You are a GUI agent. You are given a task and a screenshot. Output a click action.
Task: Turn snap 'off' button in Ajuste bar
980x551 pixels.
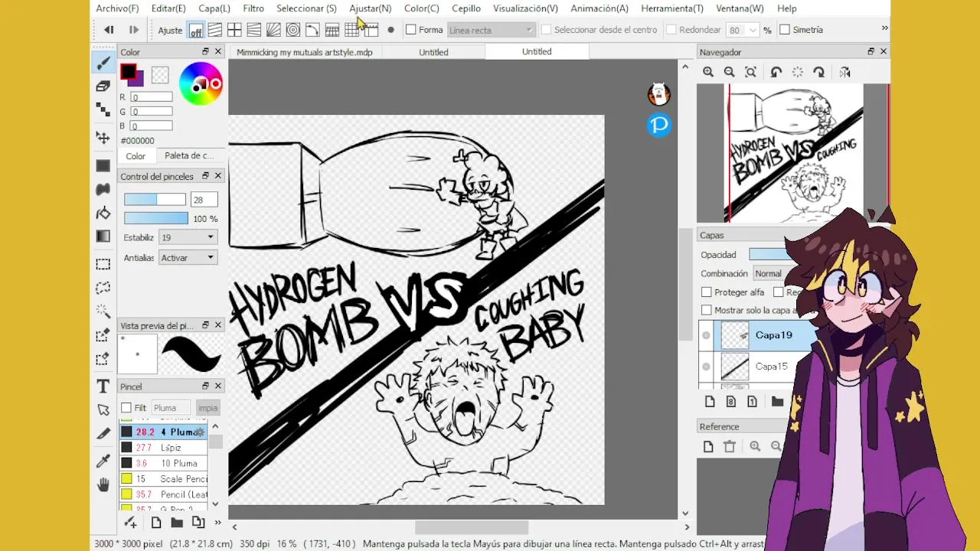(196, 30)
